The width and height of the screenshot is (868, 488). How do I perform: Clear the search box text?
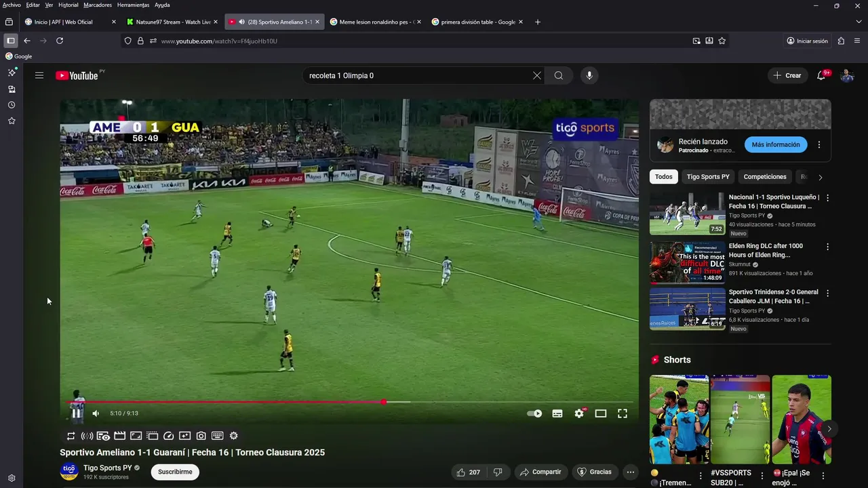[537, 75]
